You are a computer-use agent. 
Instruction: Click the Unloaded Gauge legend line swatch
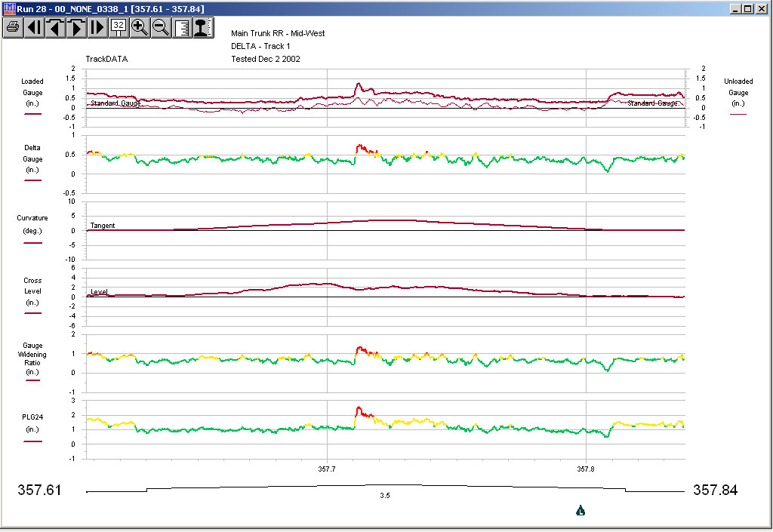[738, 114]
